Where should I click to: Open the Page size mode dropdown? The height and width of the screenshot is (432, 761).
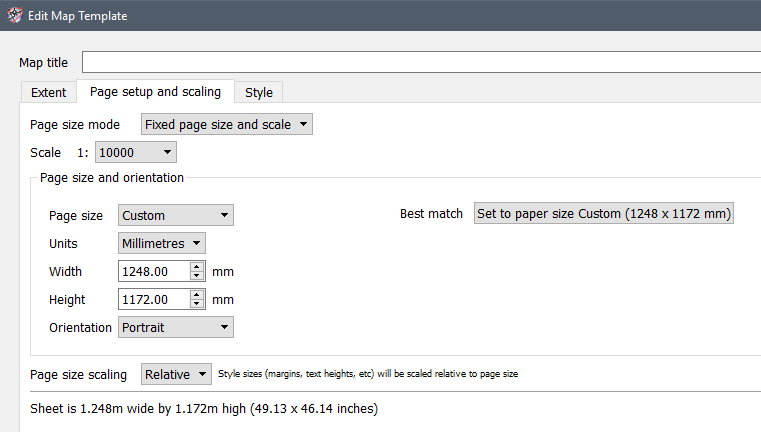[226, 125]
